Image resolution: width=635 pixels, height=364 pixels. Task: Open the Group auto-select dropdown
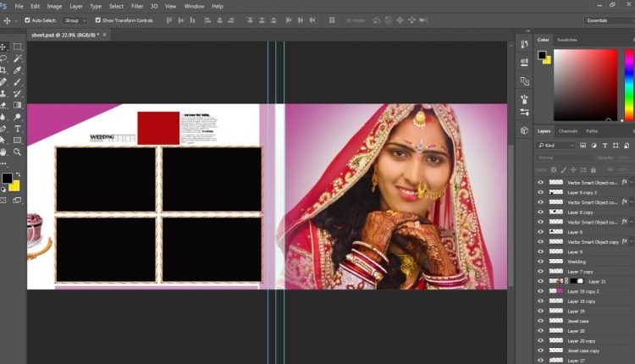[x=75, y=19]
